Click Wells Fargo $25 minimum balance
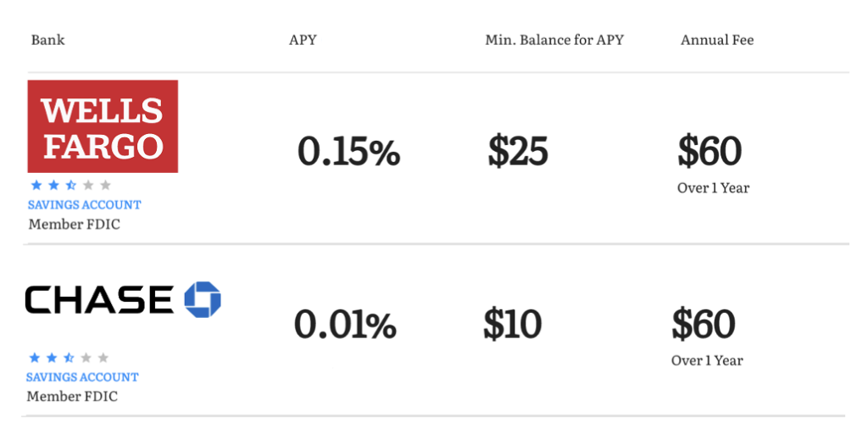Screen dimensions: 868x445 [x=518, y=151]
